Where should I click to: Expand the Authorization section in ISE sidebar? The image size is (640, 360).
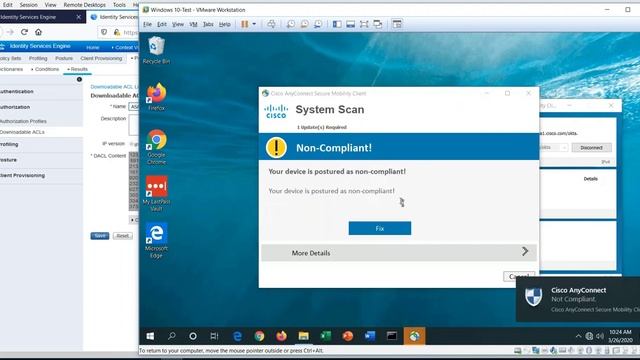click(x=15, y=107)
